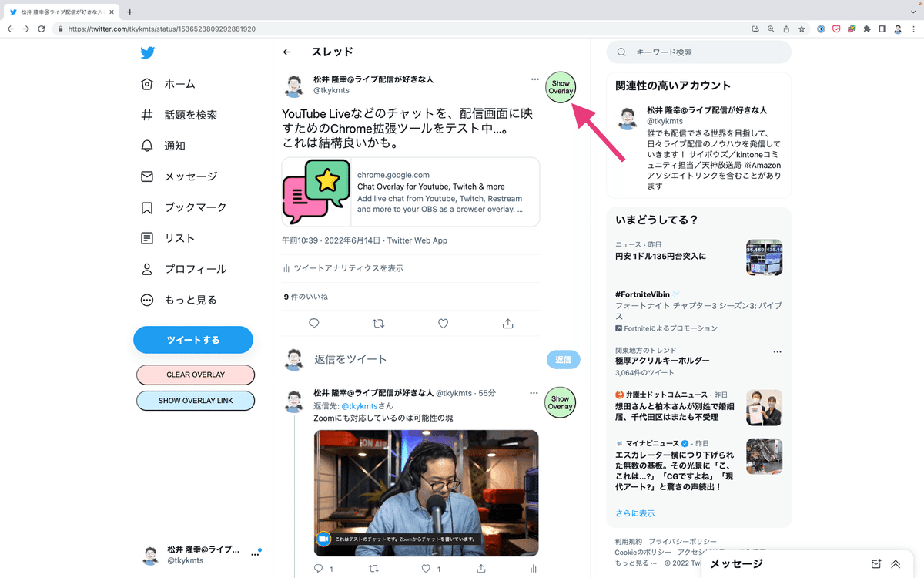Click the address bar URL
This screenshot has width=924, height=578.
[162, 29]
